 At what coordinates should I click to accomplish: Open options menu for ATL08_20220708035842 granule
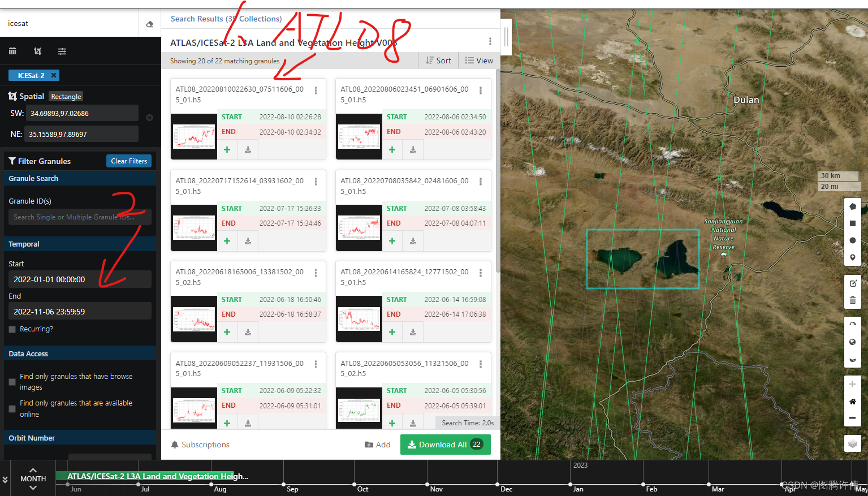pos(481,182)
